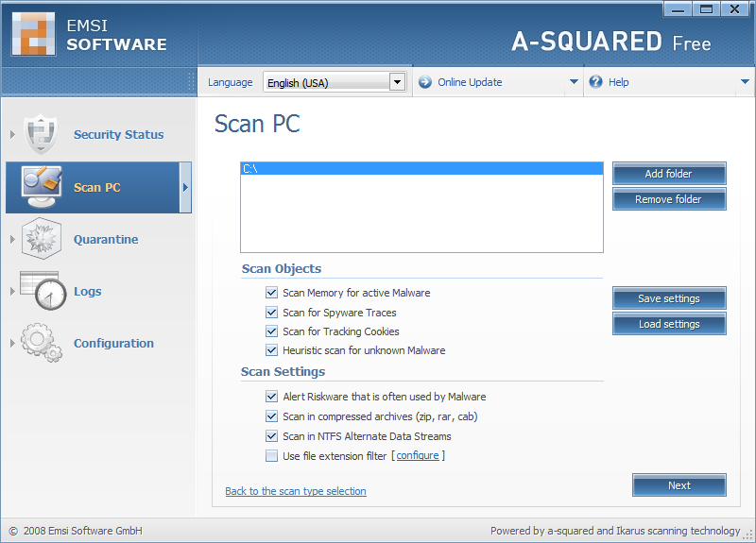Go to the Quarantine section
The width and height of the screenshot is (756, 543).
click(106, 240)
